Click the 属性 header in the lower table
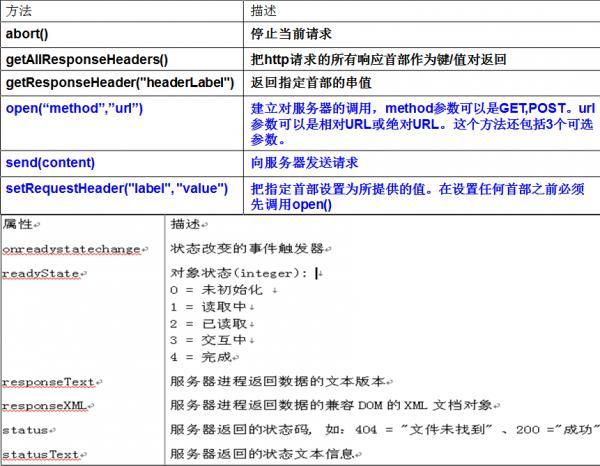Screen dimensions: 600x466 point(19,223)
